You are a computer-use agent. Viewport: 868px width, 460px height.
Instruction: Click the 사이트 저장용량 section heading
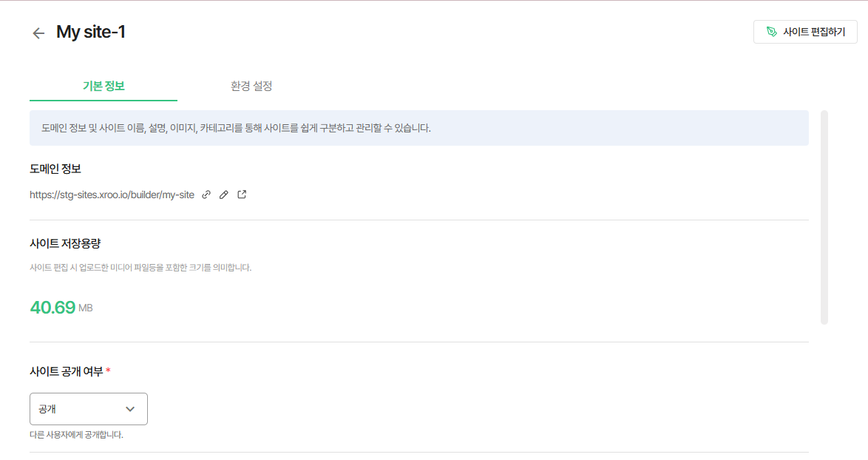click(x=65, y=243)
